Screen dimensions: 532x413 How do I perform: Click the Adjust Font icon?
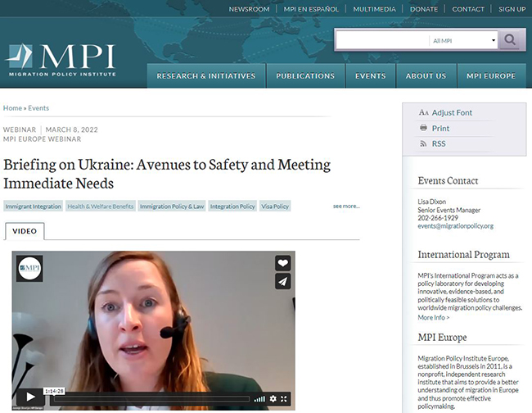[x=423, y=112]
